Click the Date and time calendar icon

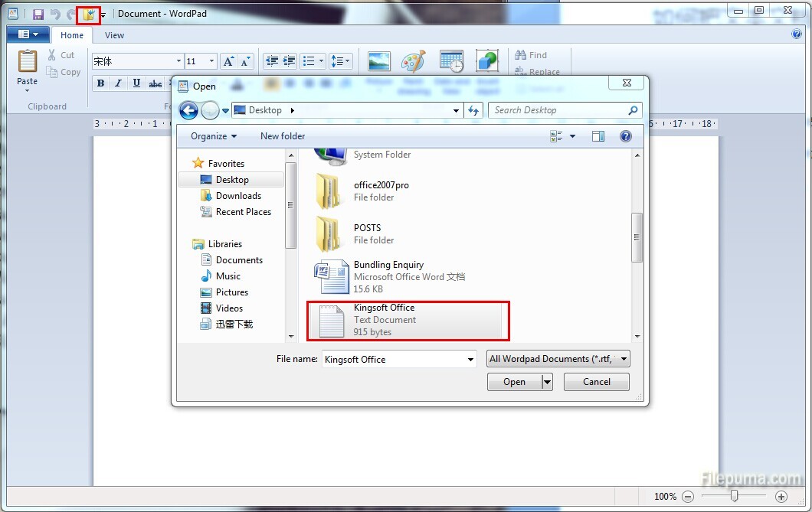click(451, 62)
